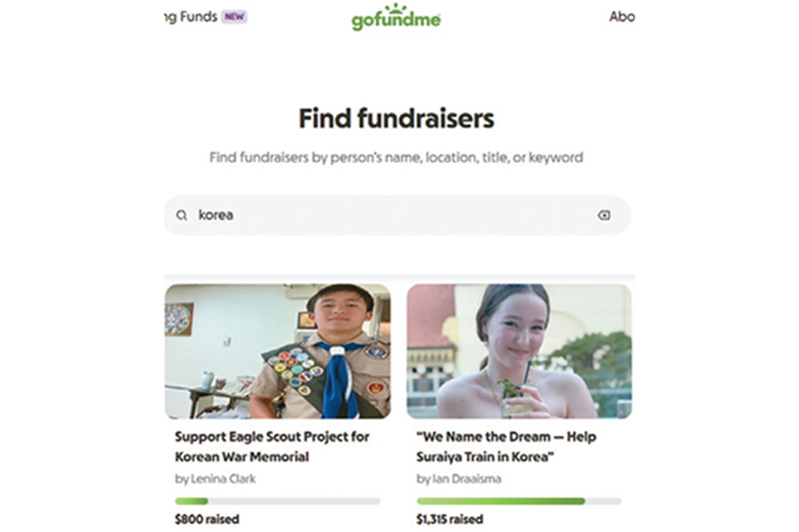Click the Eagle Scout progress bar
Image resolution: width=799 pixels, height=532 pixels.
click(x=278, y=501)
